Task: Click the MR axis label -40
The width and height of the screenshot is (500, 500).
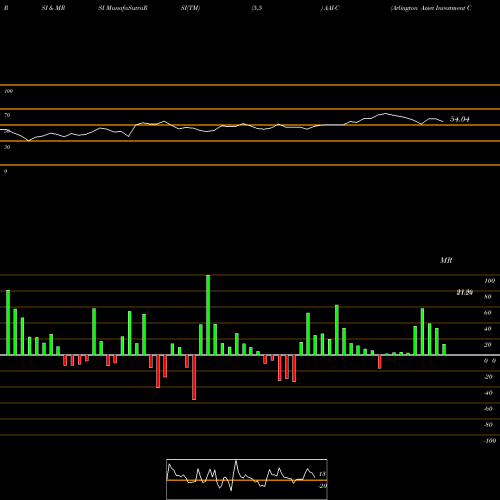Action: click(488, 393)
